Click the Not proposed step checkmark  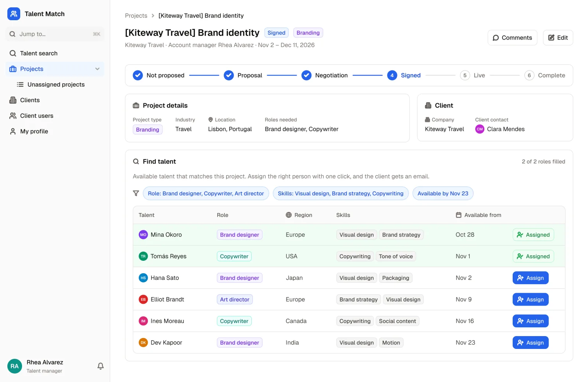[138, 75]
